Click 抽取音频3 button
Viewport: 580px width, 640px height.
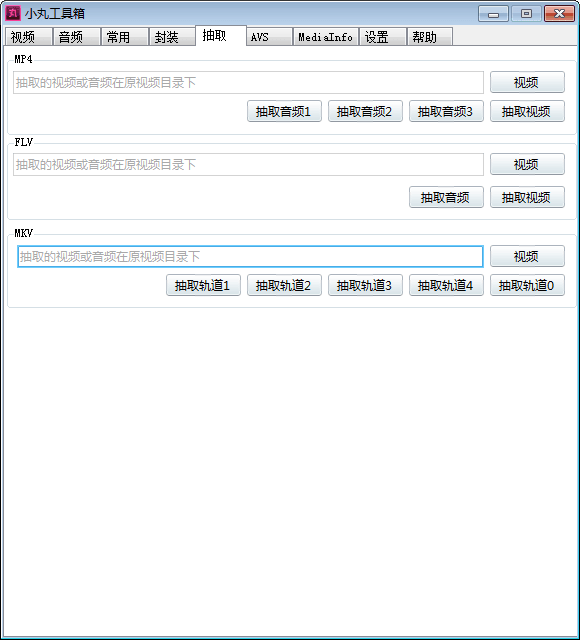click(446, 111)
